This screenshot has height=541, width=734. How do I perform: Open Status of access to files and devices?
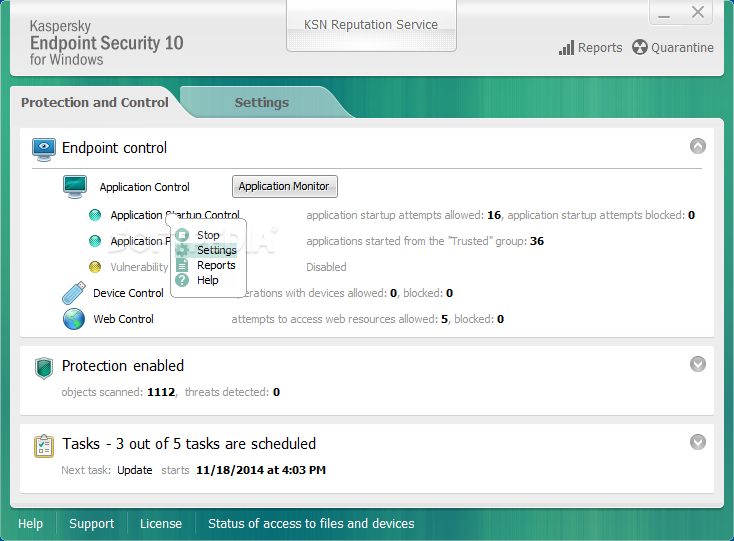tap(311, 523)
